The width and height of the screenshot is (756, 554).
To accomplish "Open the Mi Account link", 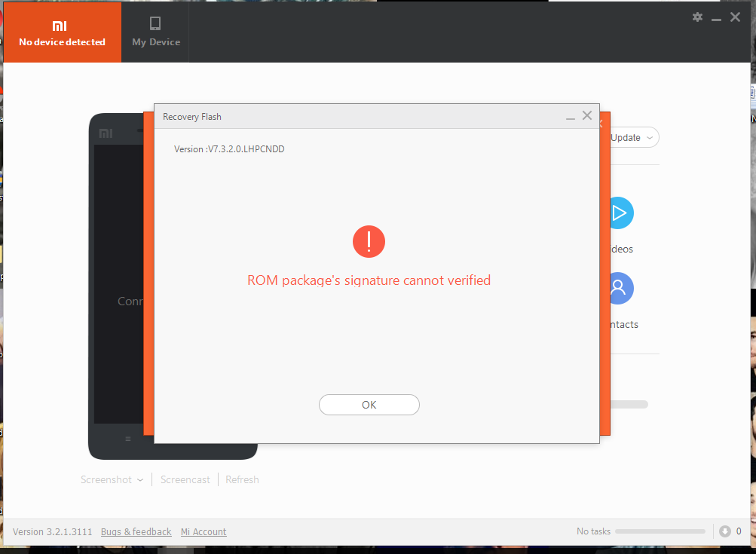I will tap(204, 532).
